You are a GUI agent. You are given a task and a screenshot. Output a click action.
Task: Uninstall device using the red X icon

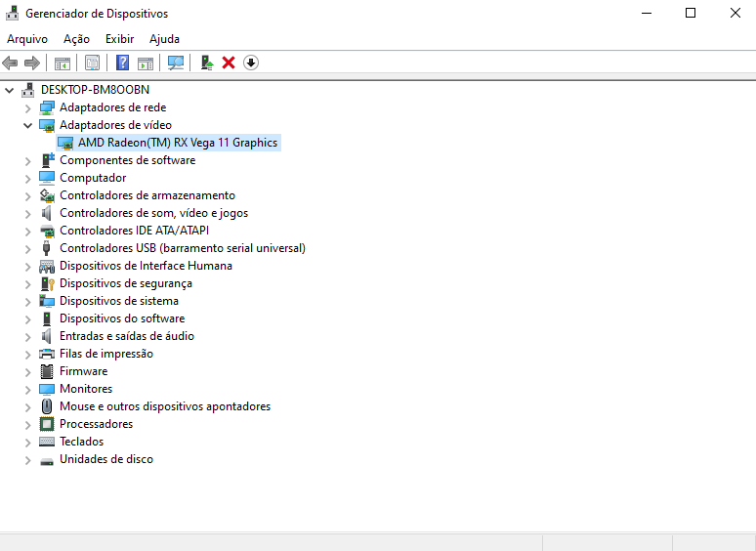229,63
